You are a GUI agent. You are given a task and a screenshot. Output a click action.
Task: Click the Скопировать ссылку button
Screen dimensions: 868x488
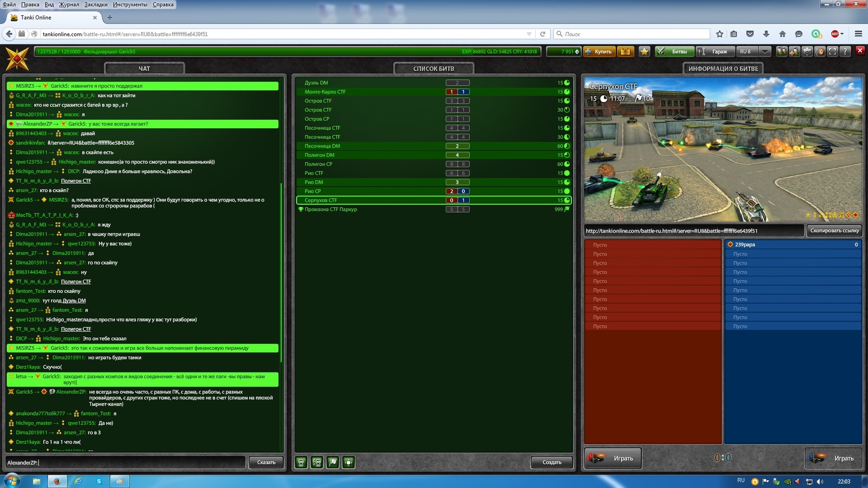click(834, 231)
